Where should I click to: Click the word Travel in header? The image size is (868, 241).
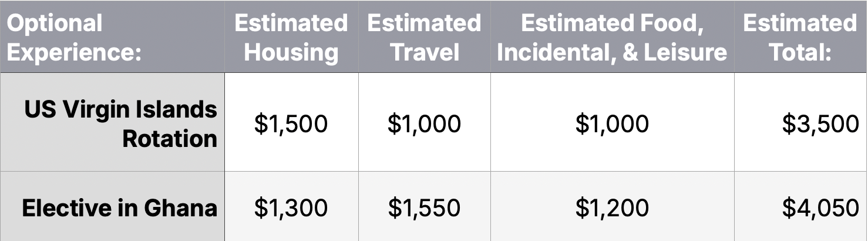(x=425, y=52)
